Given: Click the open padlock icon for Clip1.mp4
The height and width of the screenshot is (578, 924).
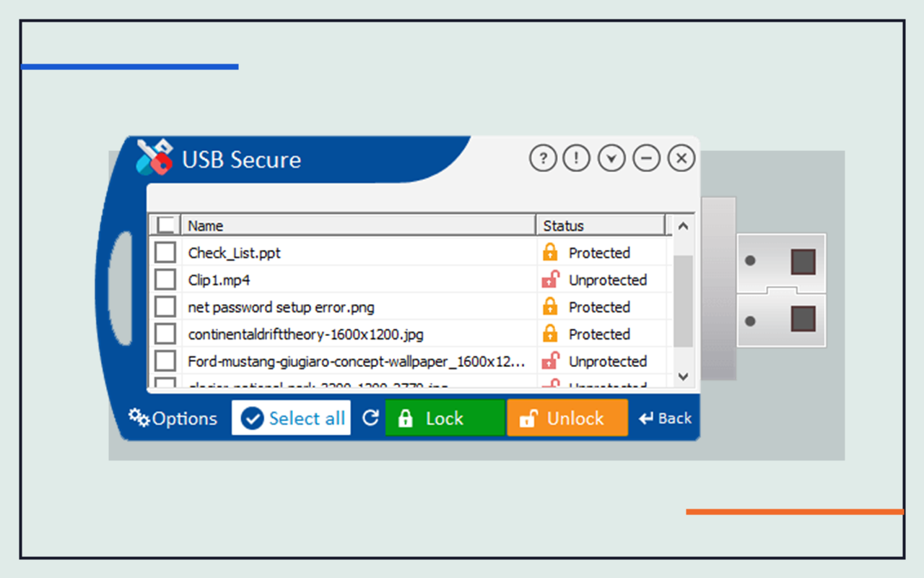Looking at the screenshot, I should point(550,280).
